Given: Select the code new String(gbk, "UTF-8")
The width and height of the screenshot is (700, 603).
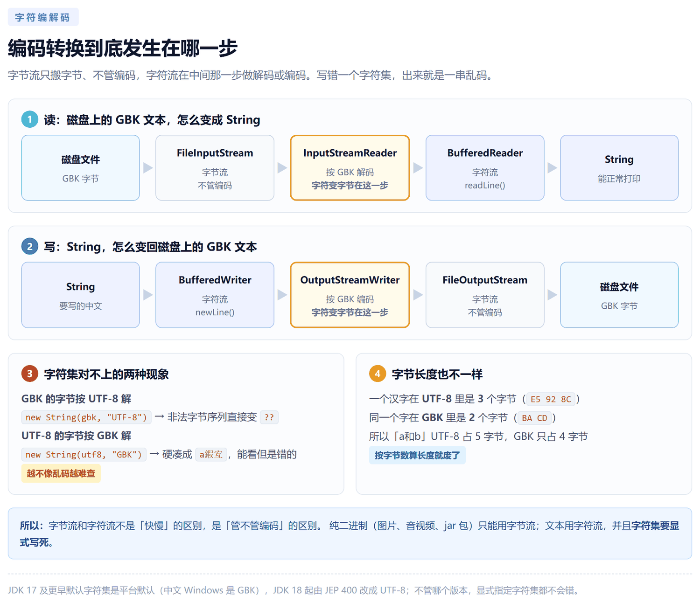Looking at the screenshot, I should tap(86, 417).
